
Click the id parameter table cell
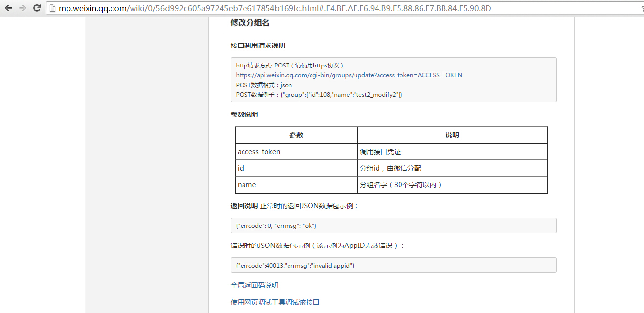coord(296,168)
